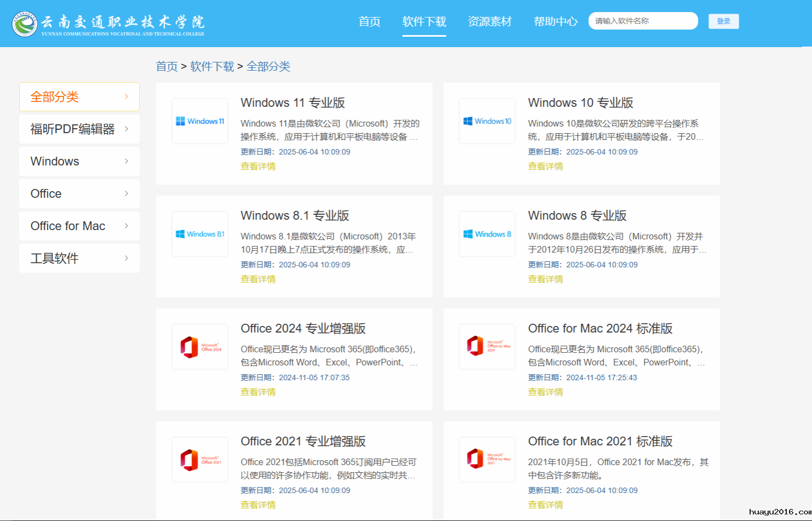Go to 首页 in the top navigation
Viewport: 812px width, 521px height.
(x=369, y=21)
